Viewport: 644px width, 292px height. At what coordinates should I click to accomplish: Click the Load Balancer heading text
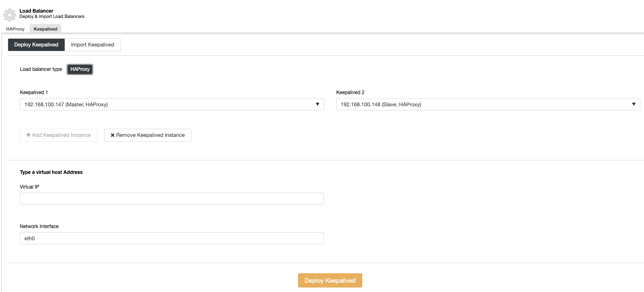[36, 11]
